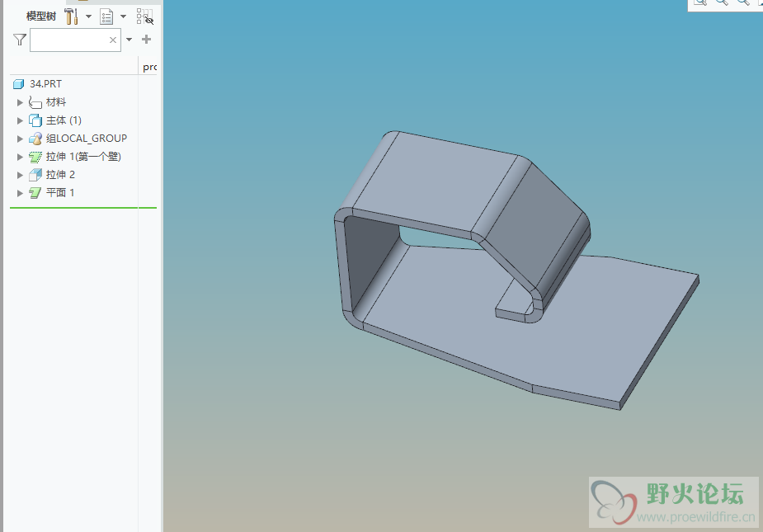Click the 拉伸 2 extrude icon

(35, 175)
